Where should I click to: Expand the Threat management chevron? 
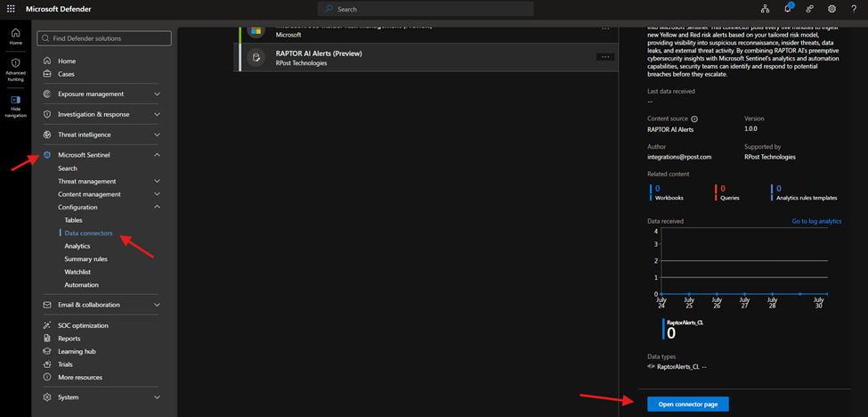pyautogui.click(x=158, y=181)
